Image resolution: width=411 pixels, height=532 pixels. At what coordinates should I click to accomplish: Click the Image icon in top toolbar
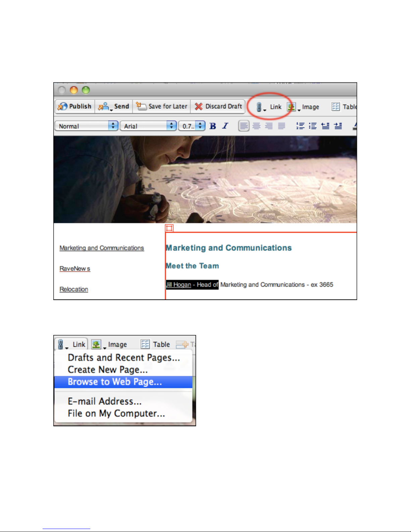(291, 107)
